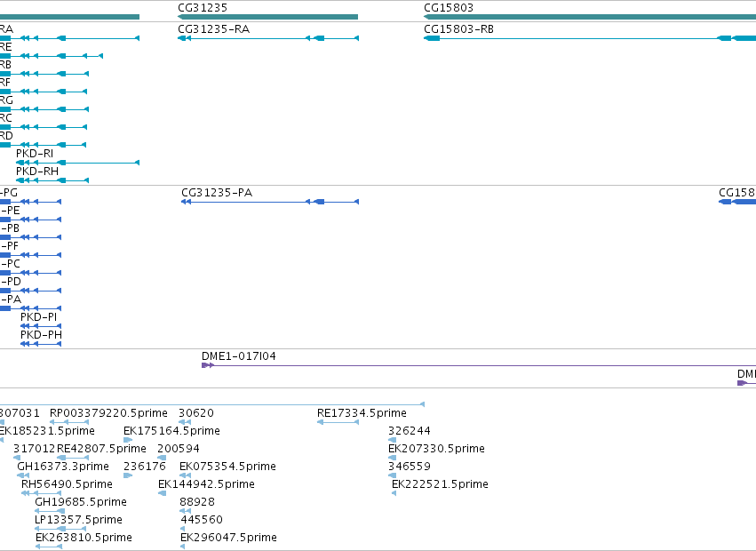Select transcript label PKD-RH

[x=37, y=172]
